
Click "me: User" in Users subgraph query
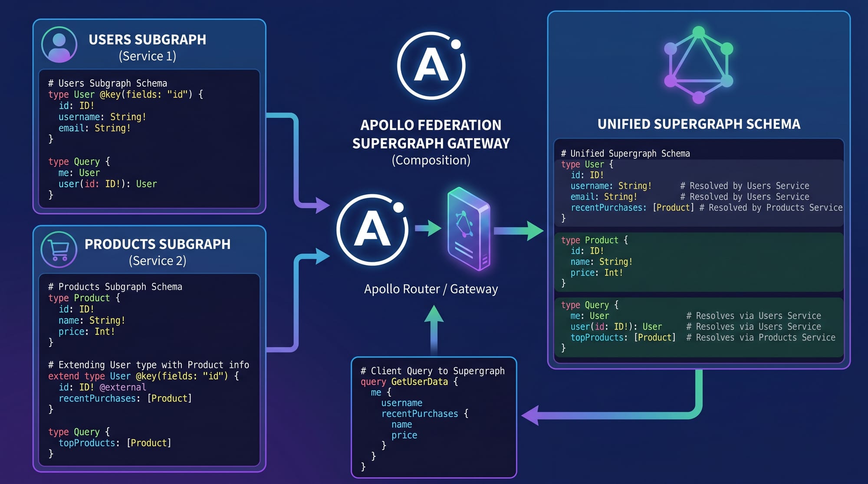point(79,173)
